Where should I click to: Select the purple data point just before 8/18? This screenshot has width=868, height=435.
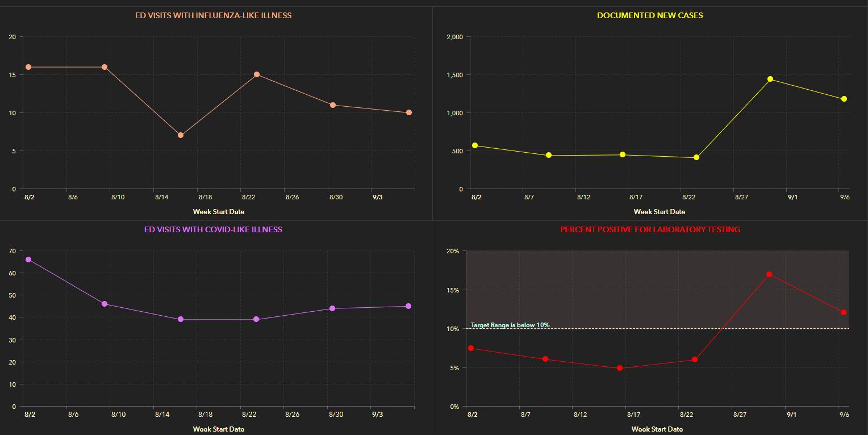click(x=181, y=319)
